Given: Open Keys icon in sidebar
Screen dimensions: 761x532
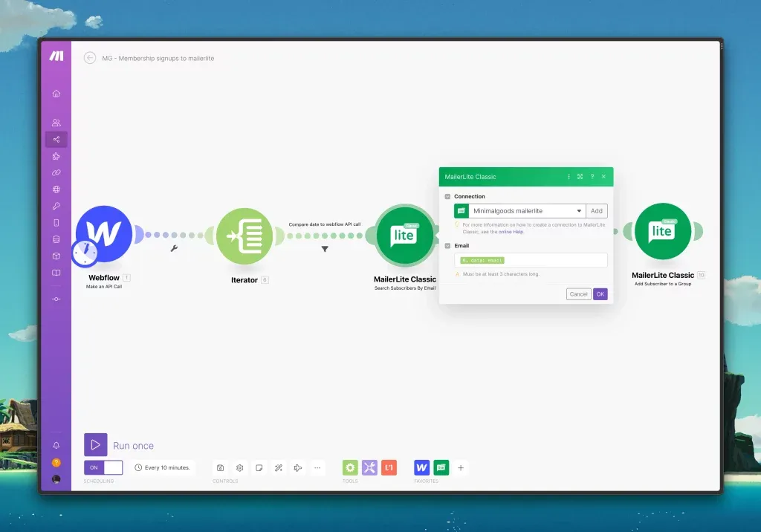Looking at the screenshot, I should coord(56,206).
